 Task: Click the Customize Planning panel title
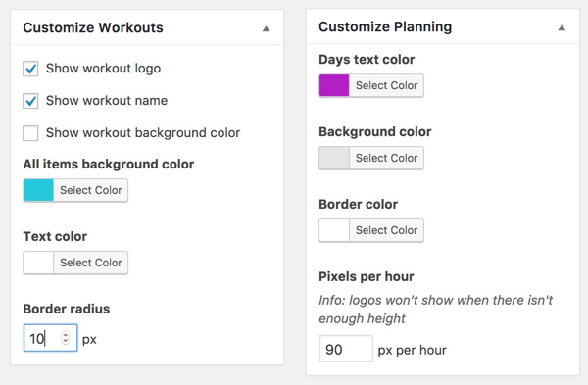pos(385,27)
